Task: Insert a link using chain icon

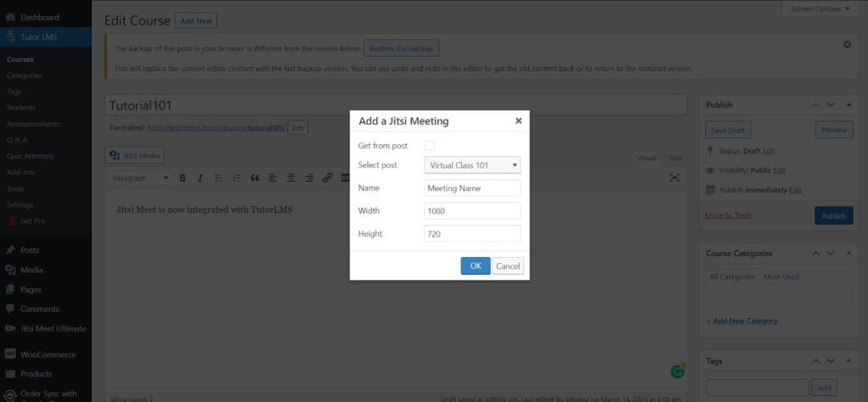Action: click(327, 178)
